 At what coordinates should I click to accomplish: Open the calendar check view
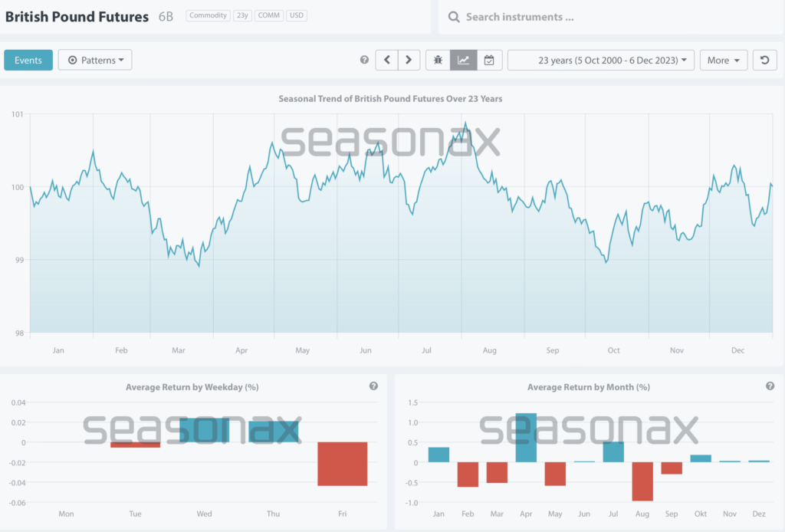pyautogui.click(x=489, y=60)
